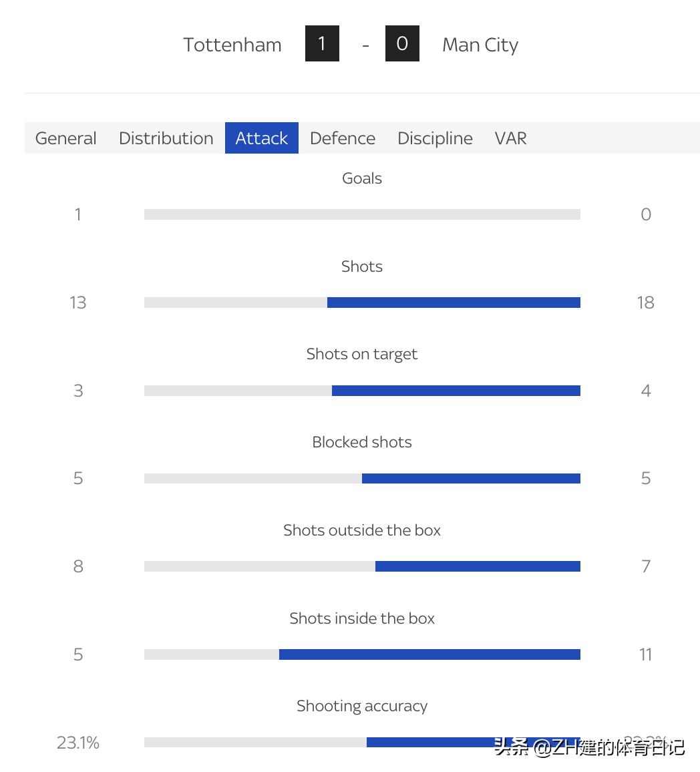Click the Shots comparison bar
Viewport: 700px width, 772px height.
pyautogui.click(x=362, y=302)
